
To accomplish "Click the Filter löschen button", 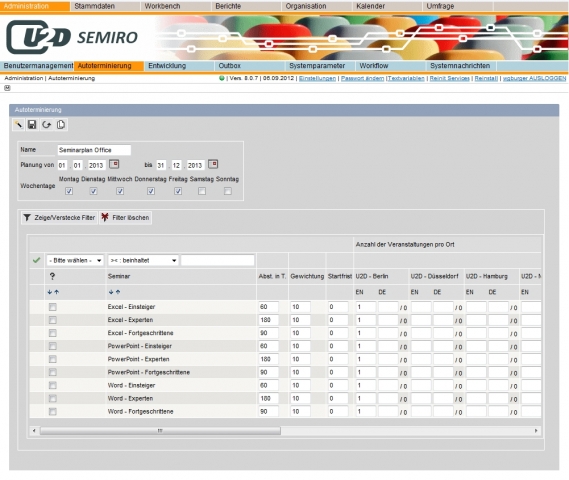I will pyautogui.click(x=126, y=218).
